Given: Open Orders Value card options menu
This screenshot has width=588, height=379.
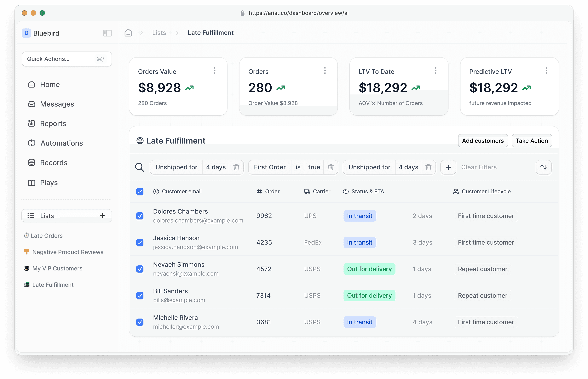Looking at the screenshot, I should pos(215,71).
